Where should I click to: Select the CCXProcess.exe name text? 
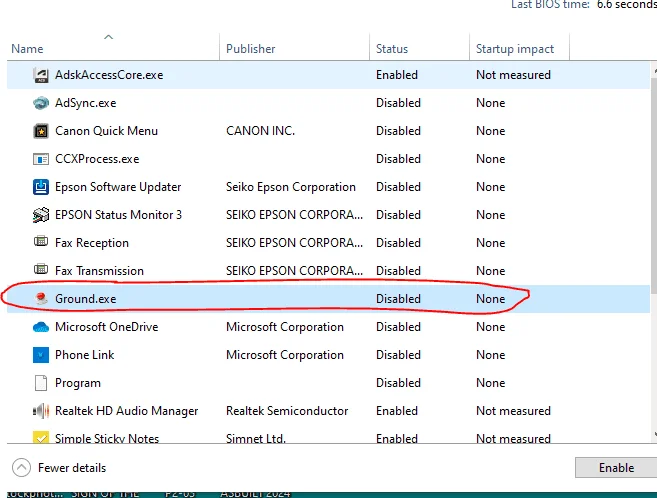97,159
